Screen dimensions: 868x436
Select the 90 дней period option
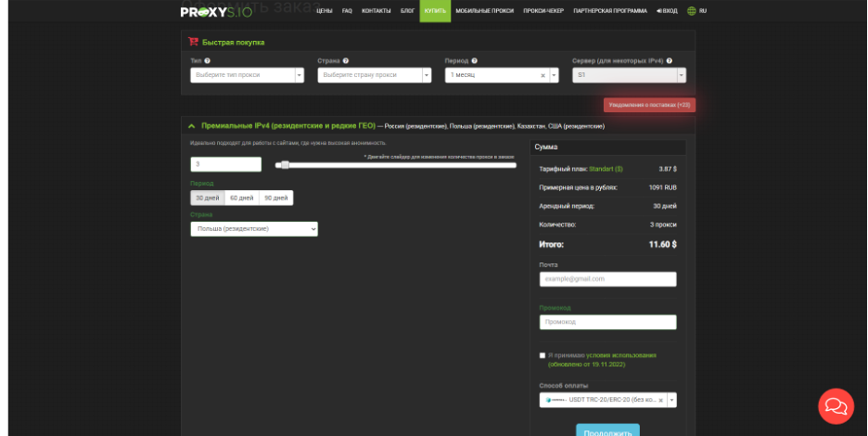[x=276, y=198]
